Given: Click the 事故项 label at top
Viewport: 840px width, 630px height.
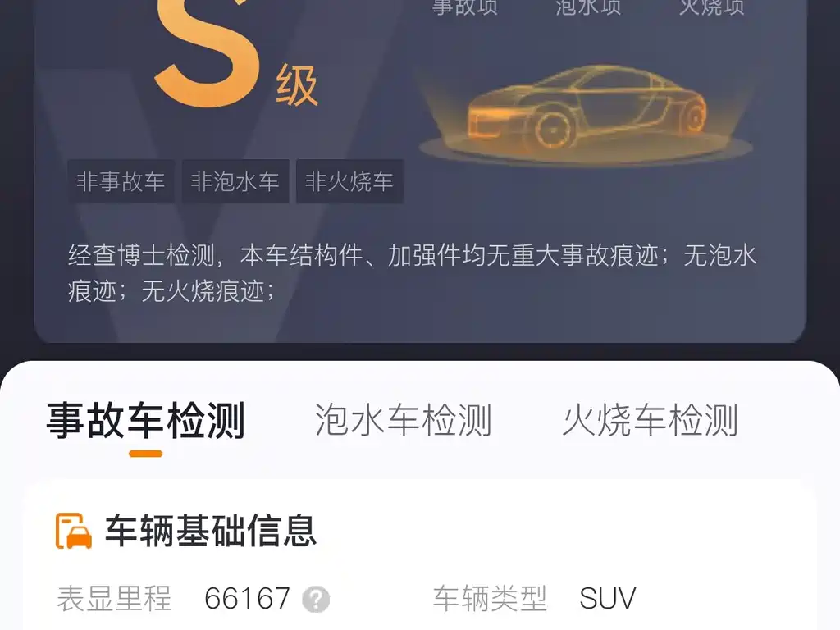Looking at the screenshot, I should pos(465,7).
